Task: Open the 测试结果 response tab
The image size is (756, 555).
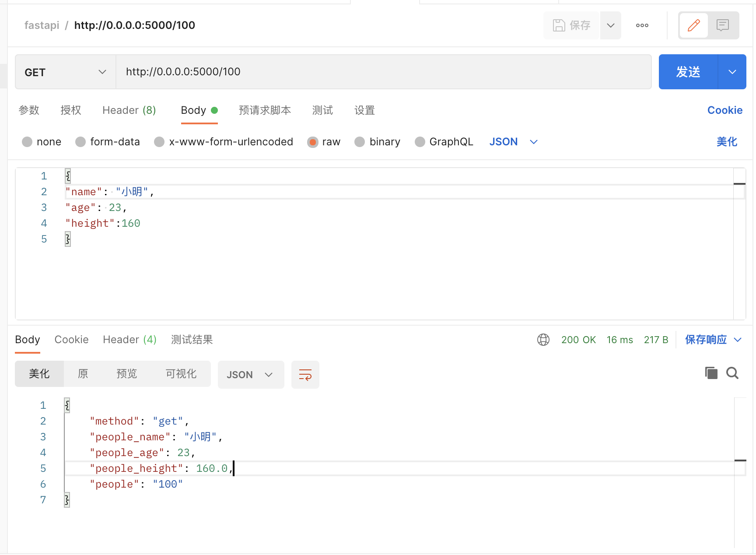Action: tap(192, 340)
